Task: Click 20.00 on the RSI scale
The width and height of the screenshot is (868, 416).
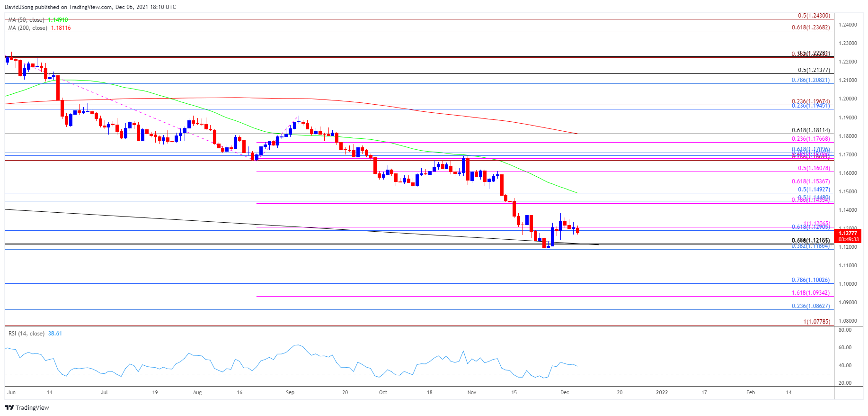Action: pyautogui.click(x=845, y=383)
